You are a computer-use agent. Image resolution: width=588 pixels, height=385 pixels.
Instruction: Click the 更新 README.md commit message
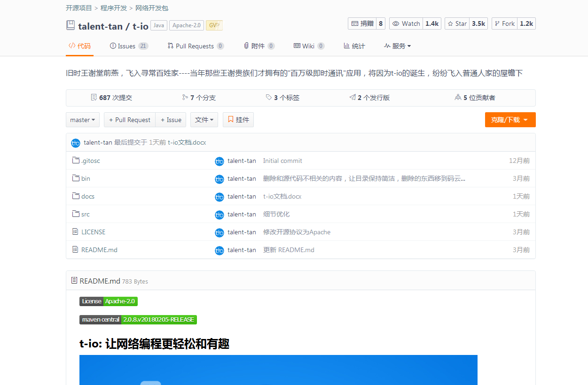pos(289,250)
